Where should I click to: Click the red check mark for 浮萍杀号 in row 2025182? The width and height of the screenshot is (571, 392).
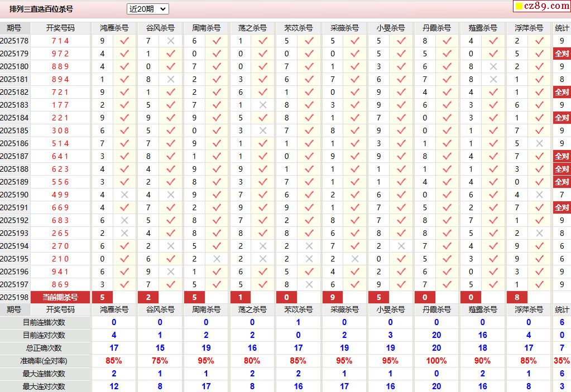click(x=540, y=93)
